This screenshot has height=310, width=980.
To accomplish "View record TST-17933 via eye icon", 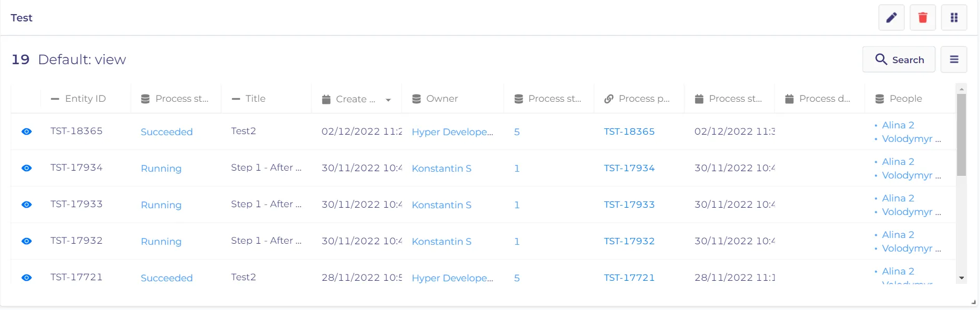I will pyautogui.click(x=27, y=205).
